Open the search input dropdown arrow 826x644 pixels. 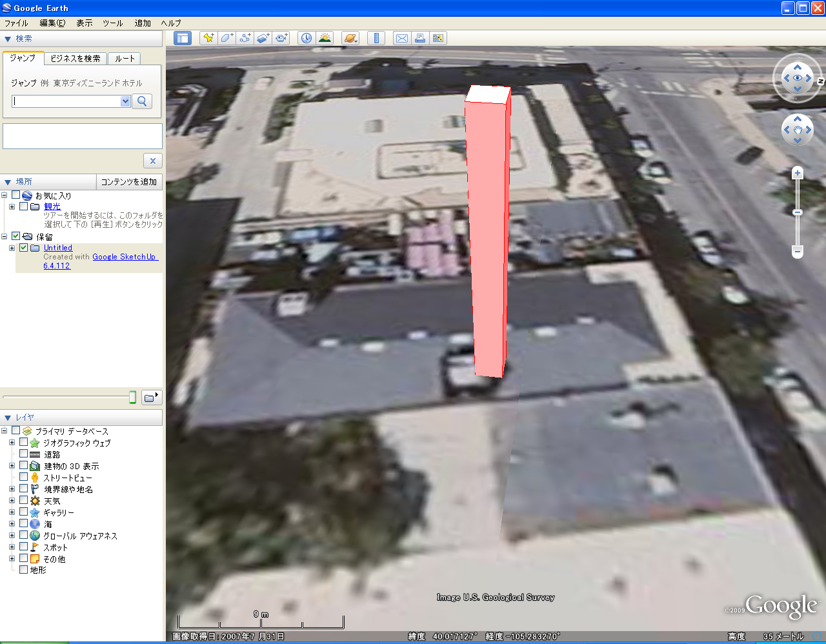[x=125, y=101]
